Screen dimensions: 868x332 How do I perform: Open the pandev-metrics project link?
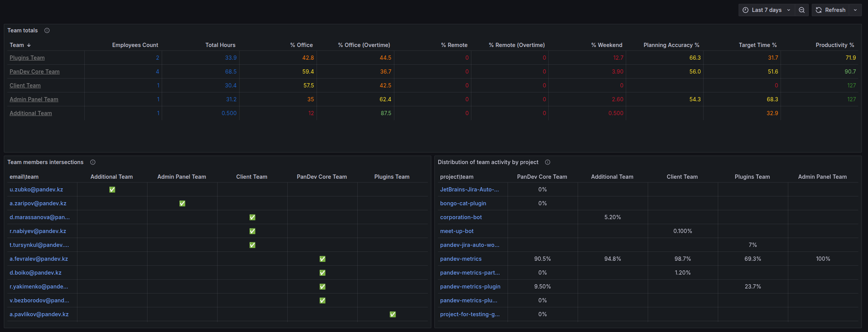tap(461, 259)
